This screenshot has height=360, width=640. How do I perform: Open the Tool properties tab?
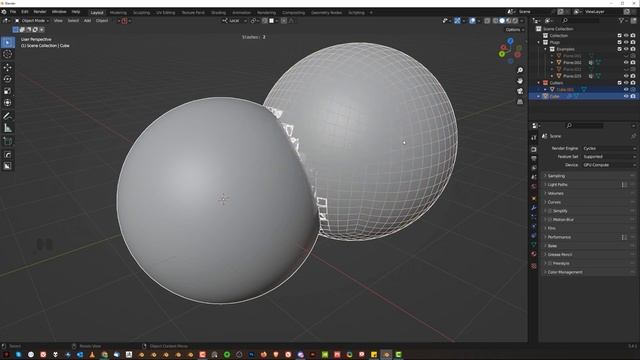coord(534,138)
